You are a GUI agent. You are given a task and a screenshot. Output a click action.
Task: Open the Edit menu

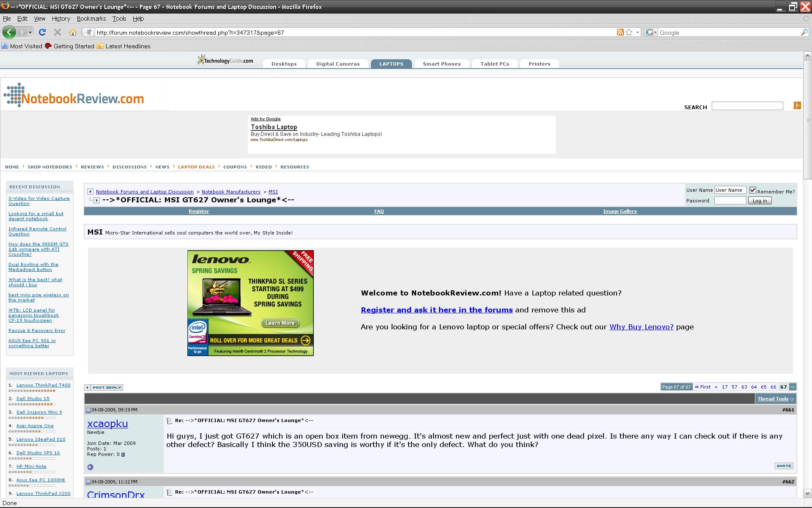22,19
